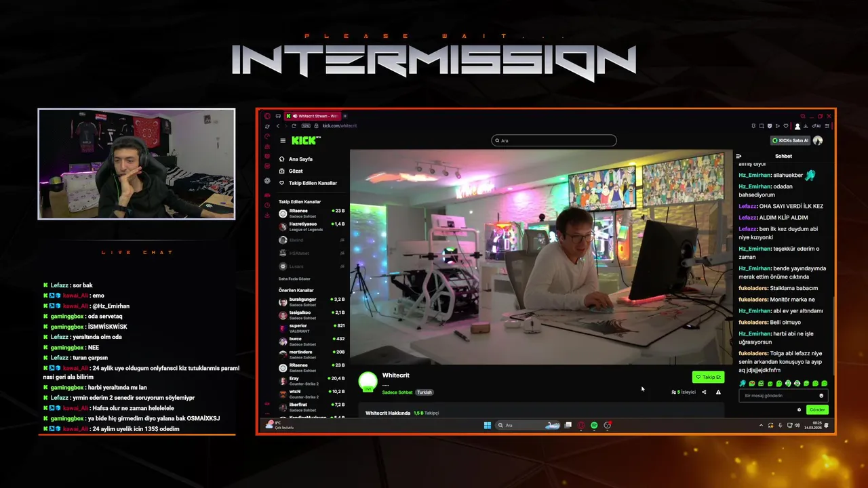Viewport: 868px width, 488px height.
Task: Open burakgungor recommended channel
Action: [x=311, y=302]
